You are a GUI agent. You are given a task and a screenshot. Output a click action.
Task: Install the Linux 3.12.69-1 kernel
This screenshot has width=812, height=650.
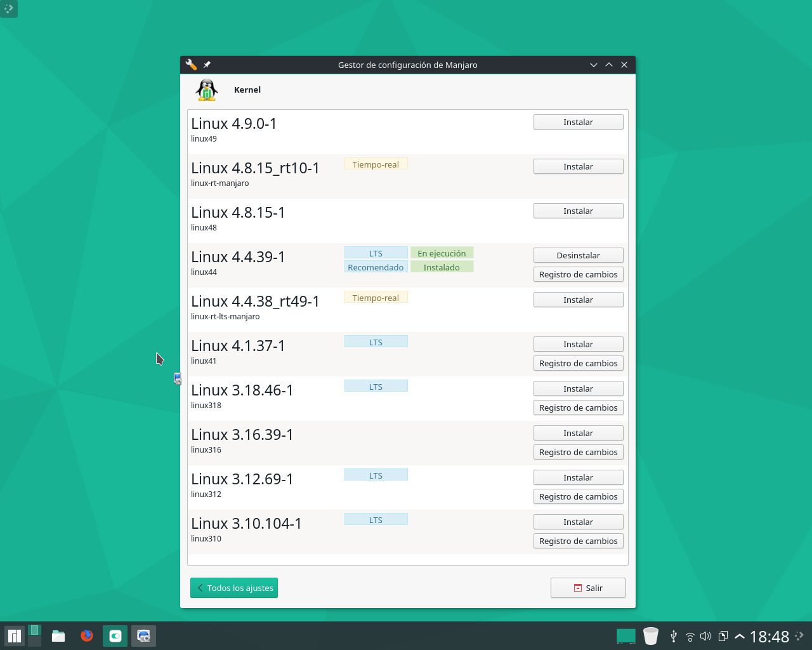click(579, 477)
